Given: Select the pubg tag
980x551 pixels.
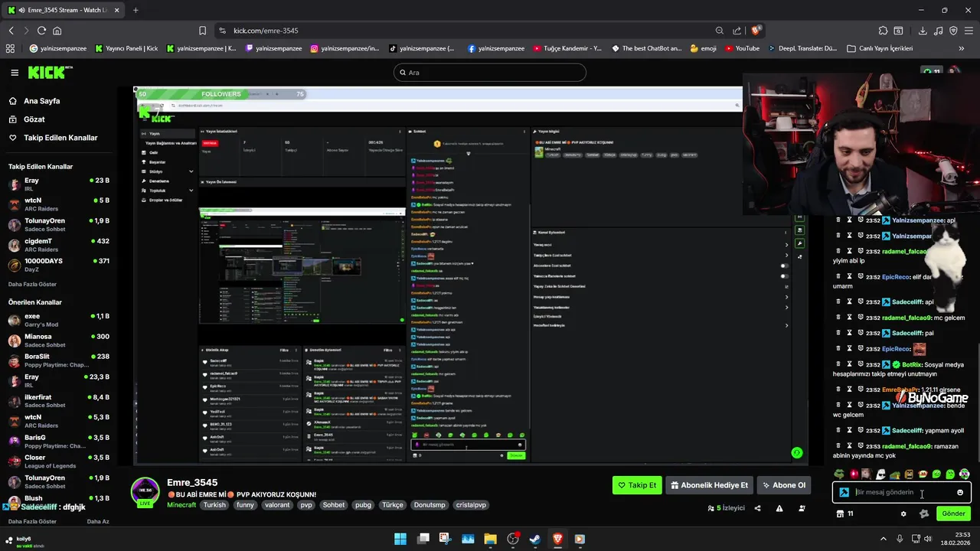Looking at the screenshot, I should pyautogui.click(x=363, y=505).
